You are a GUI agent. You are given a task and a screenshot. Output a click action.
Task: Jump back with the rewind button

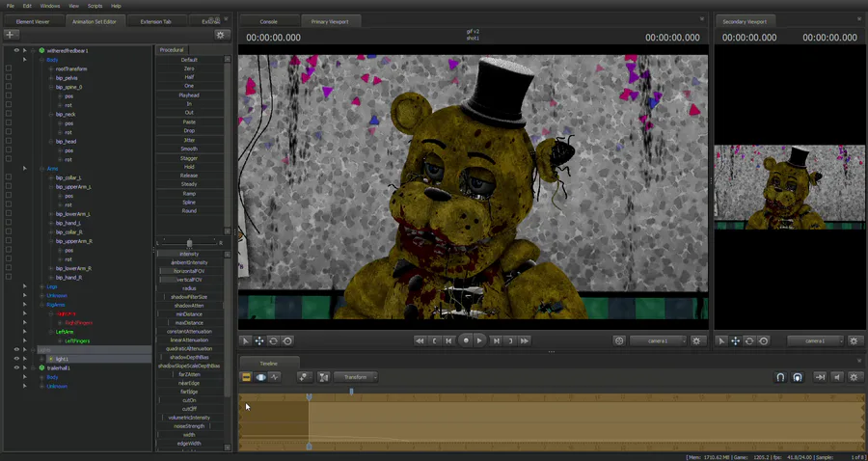(420, 340)
